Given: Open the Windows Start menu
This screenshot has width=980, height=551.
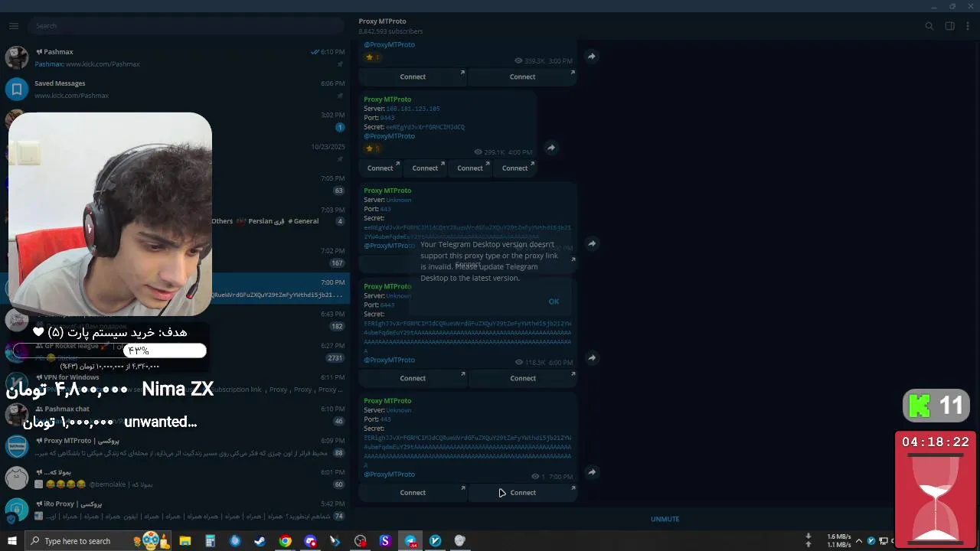Looking at the screenshot, I should click(11, 541).
